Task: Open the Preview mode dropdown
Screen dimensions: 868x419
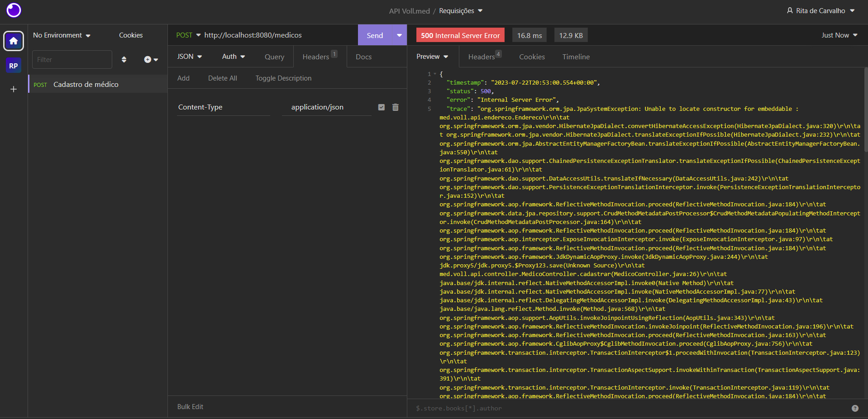Action: [433, 57]
